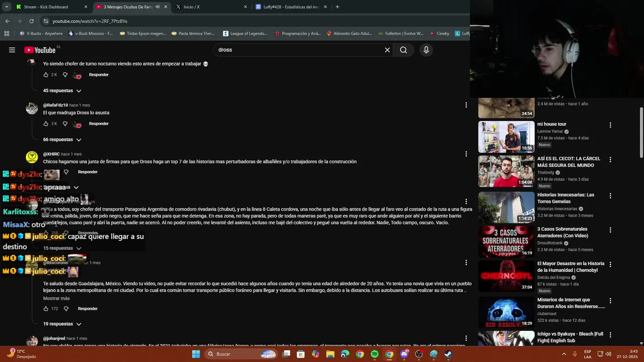
Task: Open a new browser tab
Action: click(x=337, y=7)
